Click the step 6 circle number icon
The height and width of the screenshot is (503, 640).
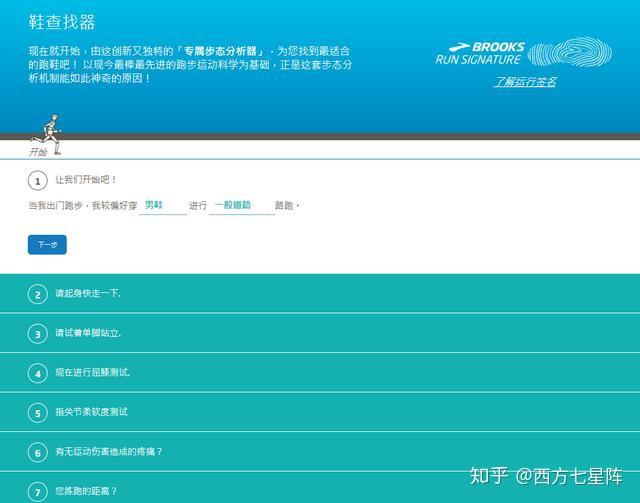pyautogui.click(x=38, y=452)
